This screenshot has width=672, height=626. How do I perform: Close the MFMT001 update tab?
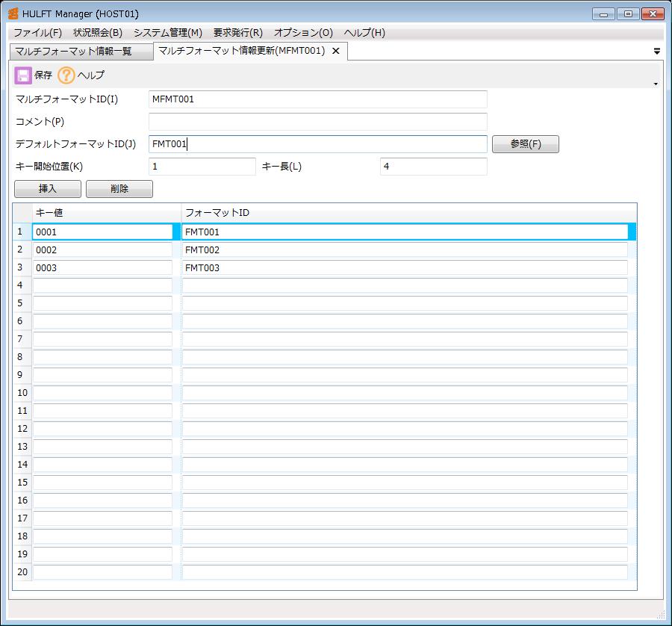[336, 51]
